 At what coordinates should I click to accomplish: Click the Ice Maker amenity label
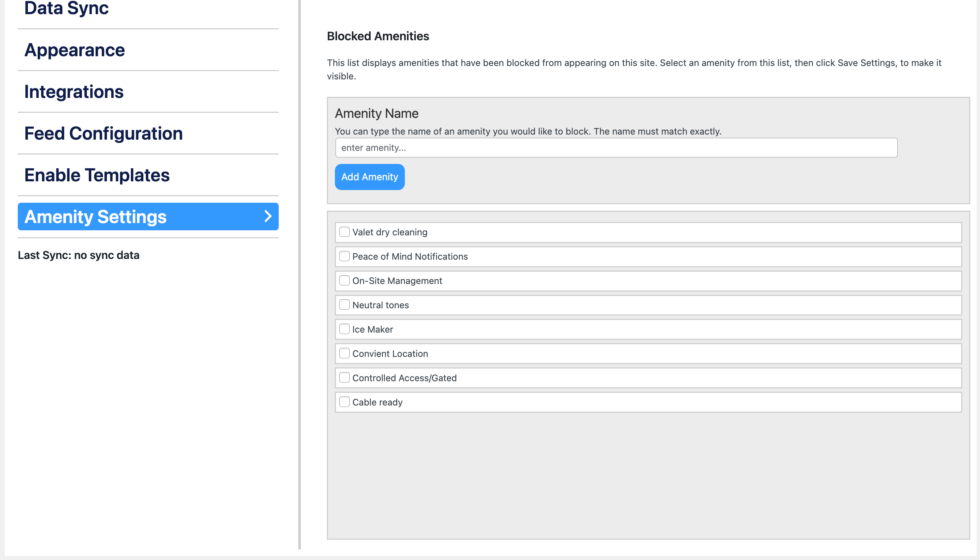tap(373, 330)
